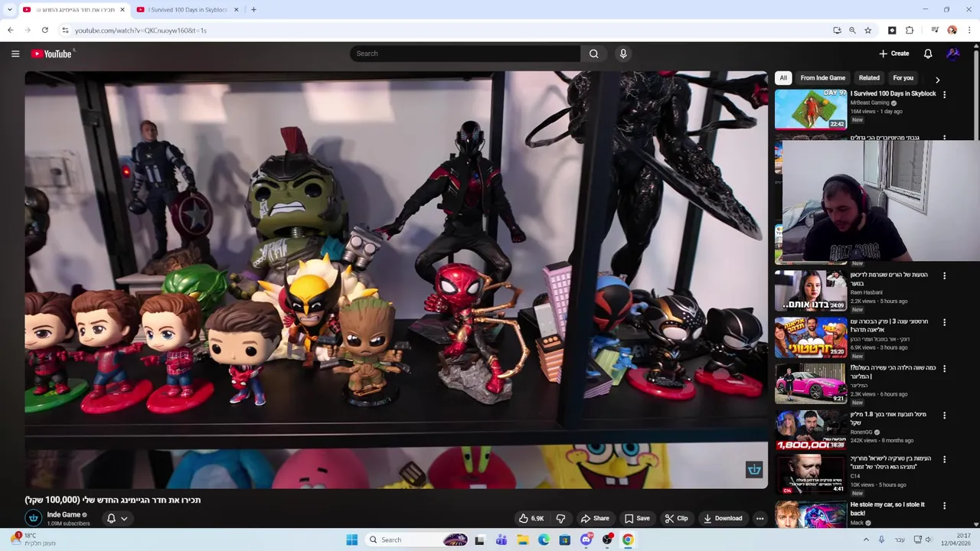This screenshot has height=551, width=980.
Task: Open the Chrome three-dot menu
Action: tap(970, 31)
